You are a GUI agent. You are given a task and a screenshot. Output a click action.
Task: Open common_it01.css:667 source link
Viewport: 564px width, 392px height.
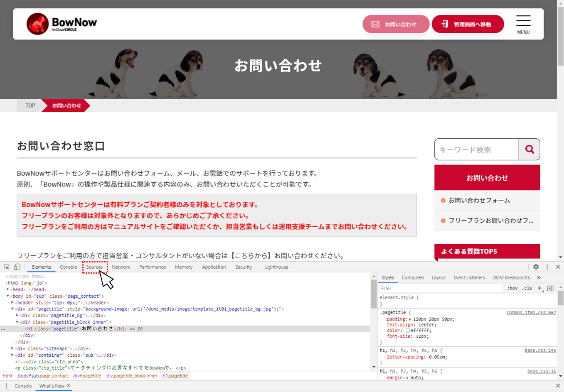pyautogui.click(x=531, y=312)
